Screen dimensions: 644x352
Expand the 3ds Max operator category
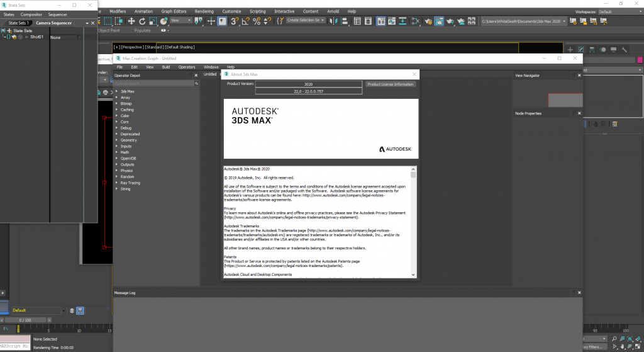tap(116, 91)
